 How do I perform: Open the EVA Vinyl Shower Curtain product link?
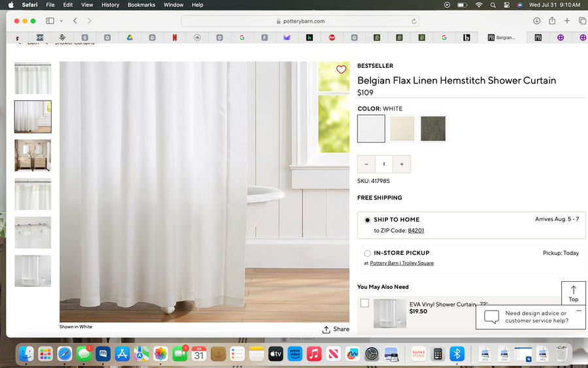coord(448,304)
